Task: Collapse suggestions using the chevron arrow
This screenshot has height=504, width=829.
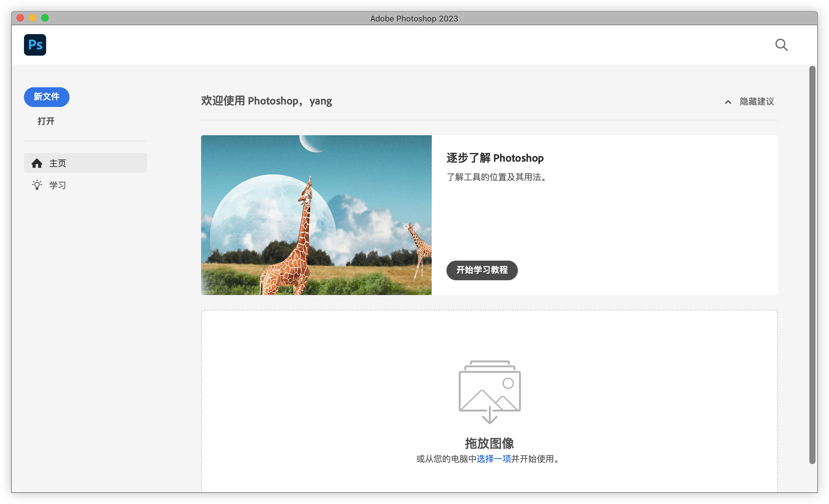Action: point(728,102)
